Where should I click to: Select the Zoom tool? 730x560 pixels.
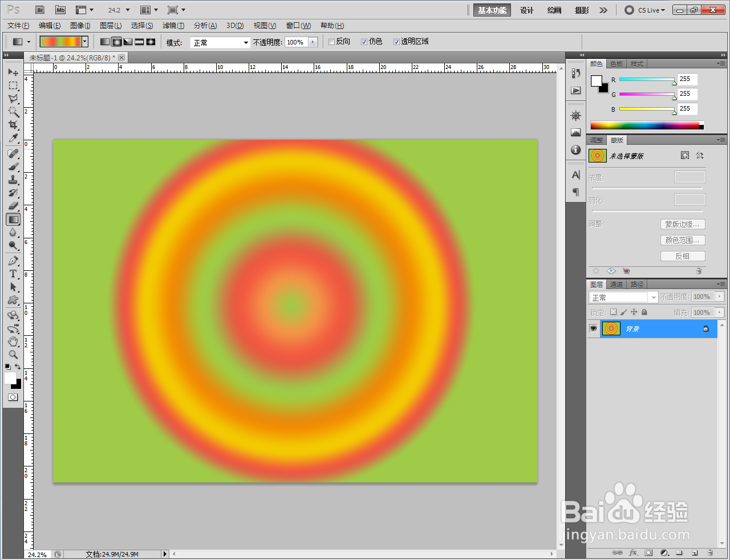coord(13,354)
